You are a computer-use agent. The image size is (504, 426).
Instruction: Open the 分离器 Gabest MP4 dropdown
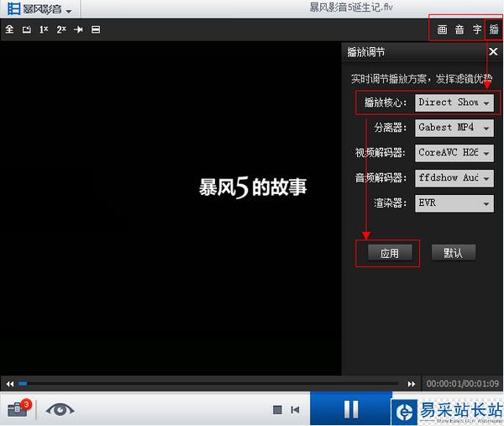click(454, 128)
